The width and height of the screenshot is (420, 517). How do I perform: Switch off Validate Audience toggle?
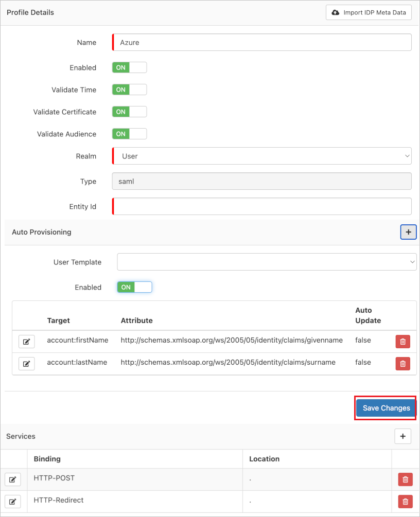(x=129, y=134)
